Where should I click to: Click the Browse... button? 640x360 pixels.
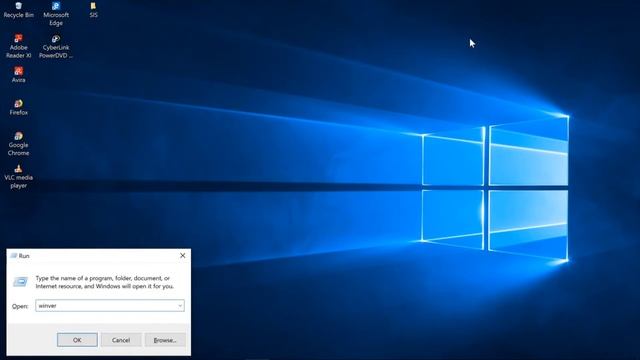pos(165,340)
